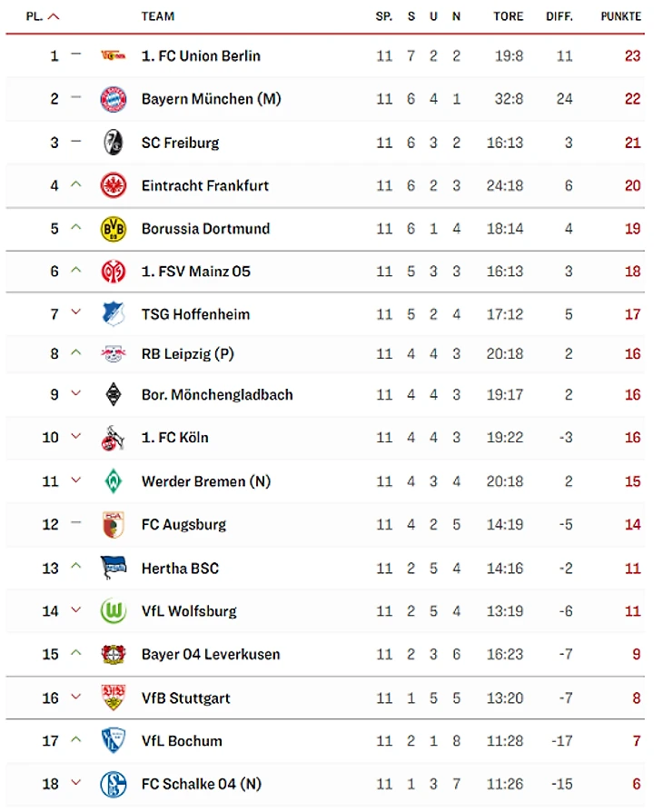The width and height of the screenshot is (663, 812).
Task: Click the 1. FC Union Berlin club logo
Action: (113, 55)
